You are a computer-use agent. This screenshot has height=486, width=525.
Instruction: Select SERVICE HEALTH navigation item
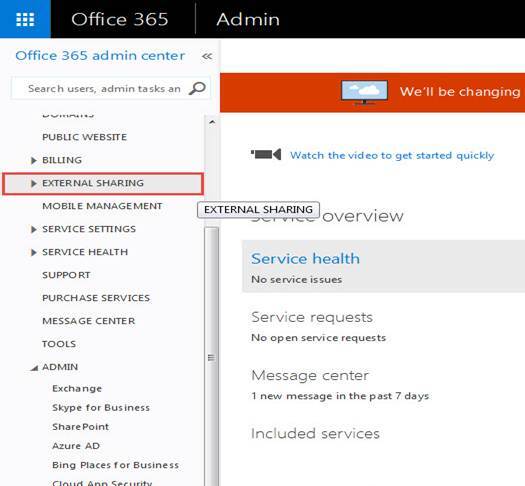pos(85,252)
